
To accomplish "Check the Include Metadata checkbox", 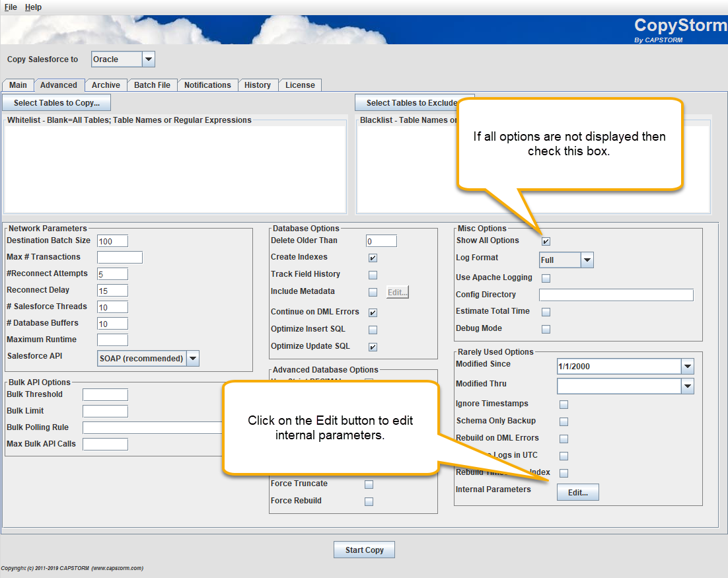I will pos(373,292).
